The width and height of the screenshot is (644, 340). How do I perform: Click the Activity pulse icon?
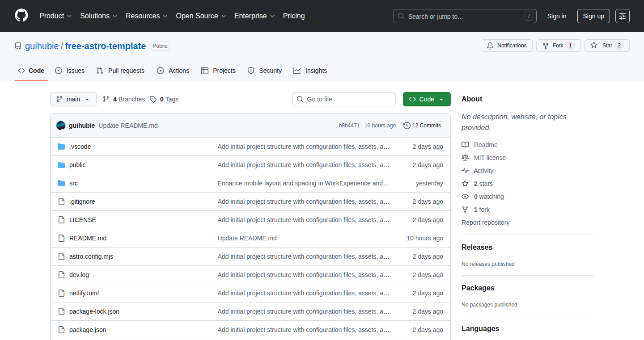click(x=465, y=171)
